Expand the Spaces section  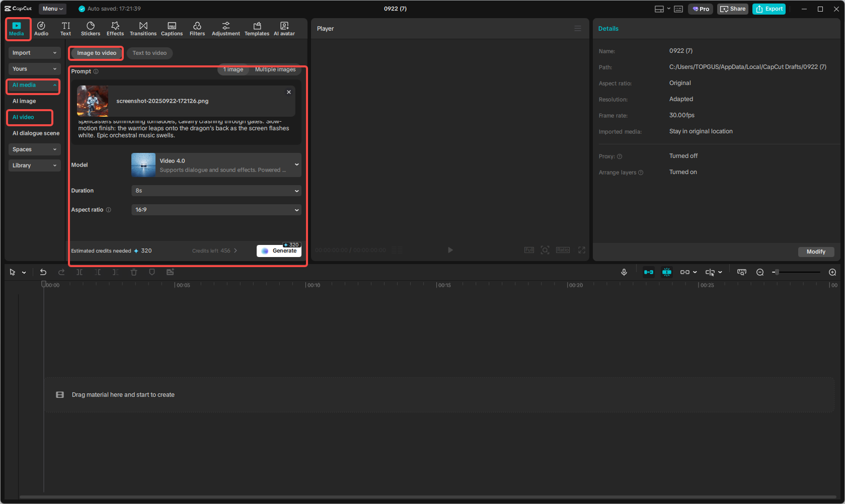[35, 149]
